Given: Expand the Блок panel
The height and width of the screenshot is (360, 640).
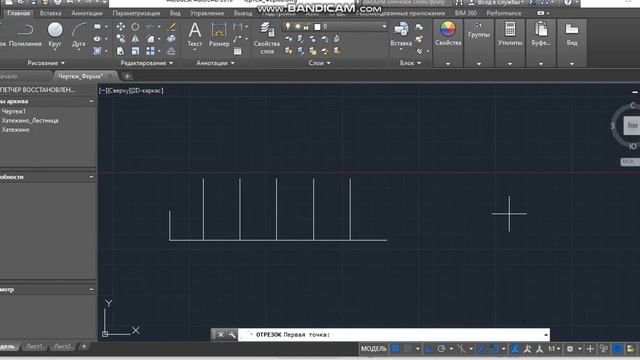Looking at the screenshot, I should (410, 63).
